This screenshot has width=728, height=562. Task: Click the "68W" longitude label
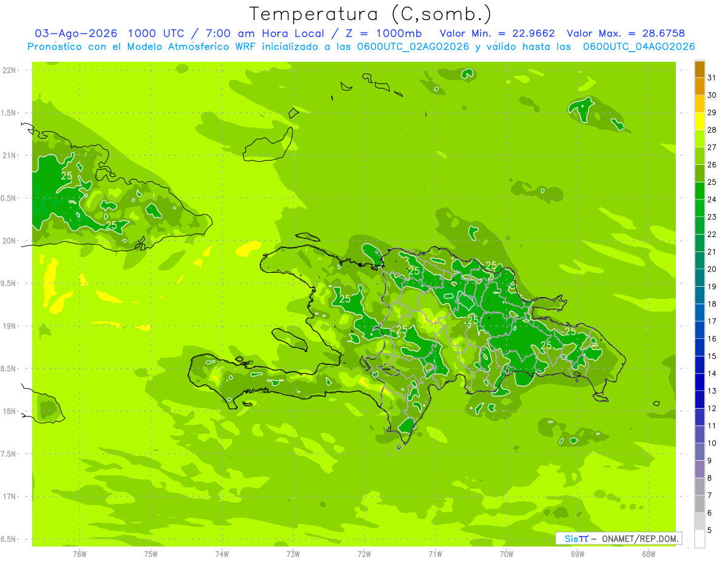pos(649,554)
